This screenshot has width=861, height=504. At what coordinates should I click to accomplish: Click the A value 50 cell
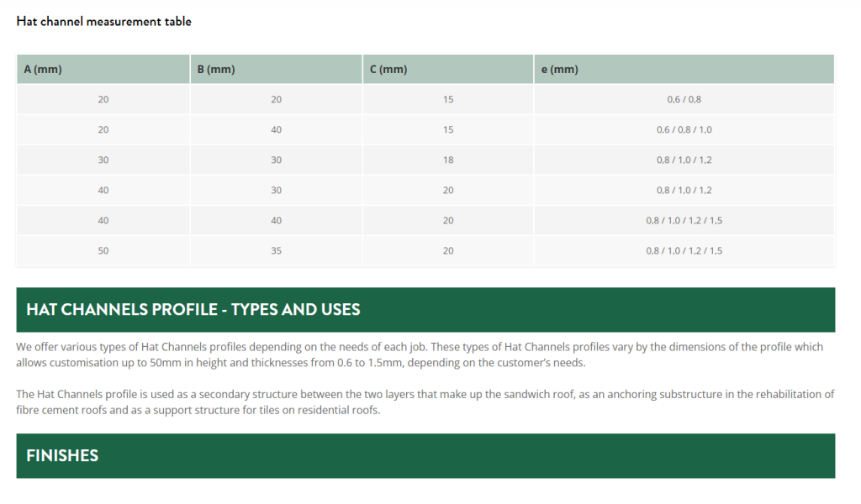[103, 250]
